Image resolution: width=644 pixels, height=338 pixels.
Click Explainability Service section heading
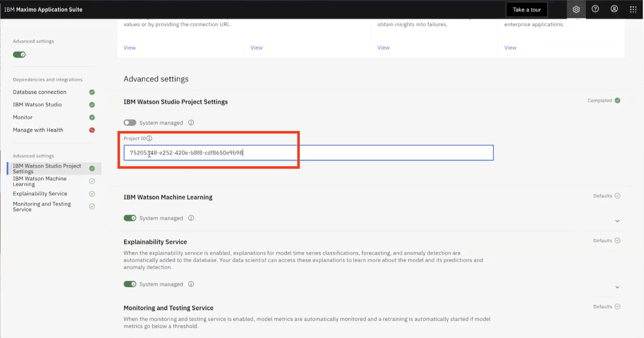(155, 242)
